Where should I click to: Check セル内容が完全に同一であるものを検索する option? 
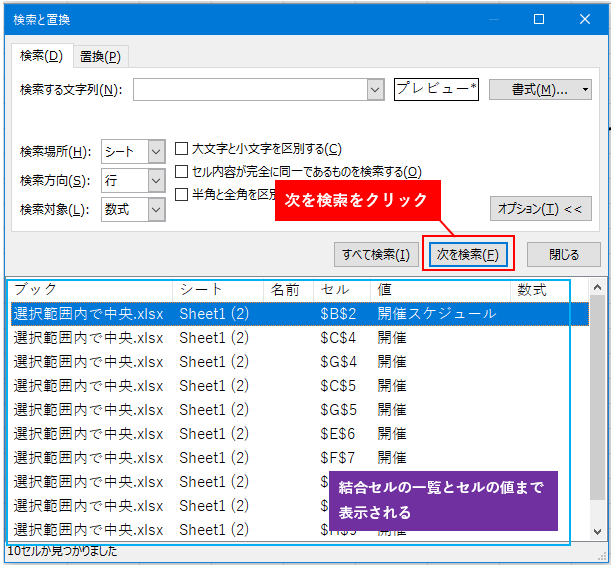(182, 172)
